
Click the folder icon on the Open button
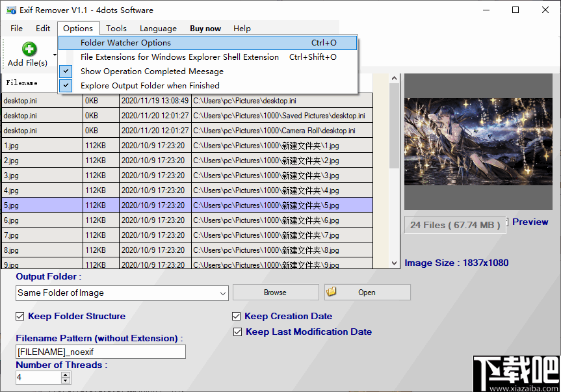coord(332,292)
